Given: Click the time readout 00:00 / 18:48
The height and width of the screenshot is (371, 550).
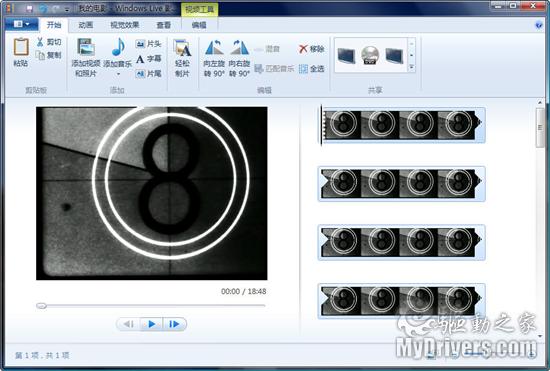Looking at the screenshot, I should point(243,291).
